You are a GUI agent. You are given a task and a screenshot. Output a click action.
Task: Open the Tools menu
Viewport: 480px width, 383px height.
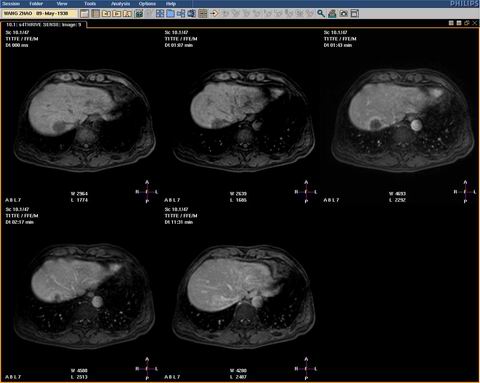click(x=90, y=4)
